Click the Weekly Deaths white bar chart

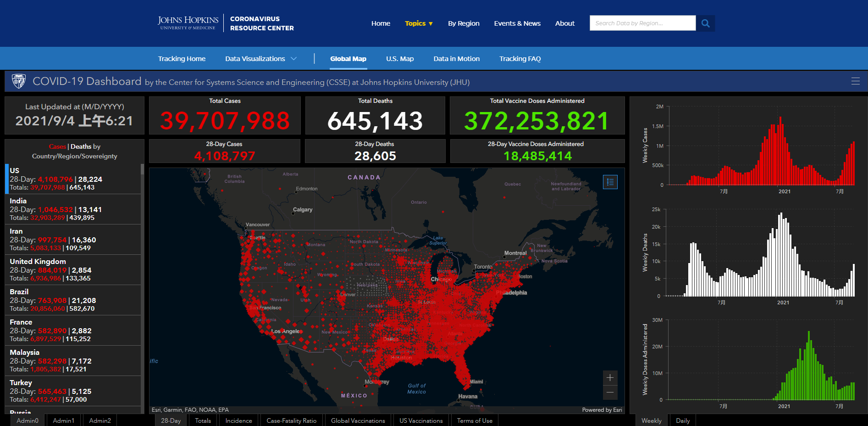(x=761, y=253)
